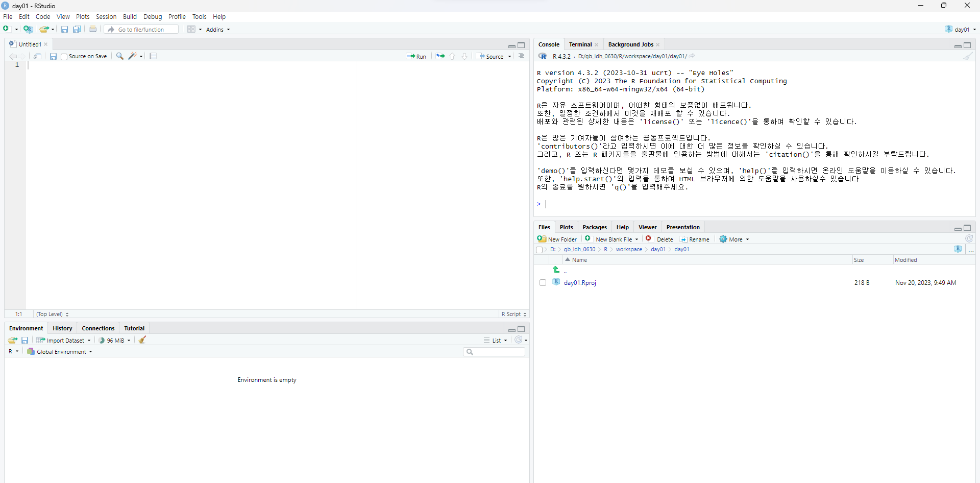Viewport: 980px width, 483px height.
Task: Open recent files dropdown arrow
Action: pos(53,30)
